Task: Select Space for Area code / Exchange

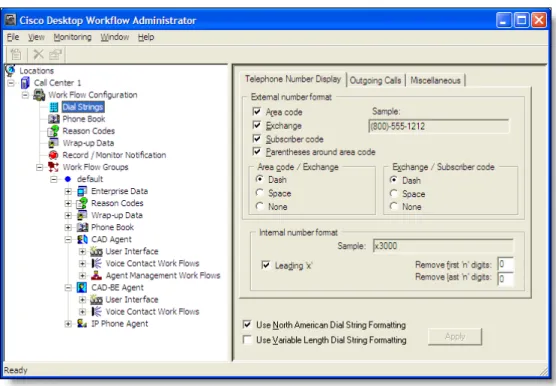Action: tap(260, 193)
